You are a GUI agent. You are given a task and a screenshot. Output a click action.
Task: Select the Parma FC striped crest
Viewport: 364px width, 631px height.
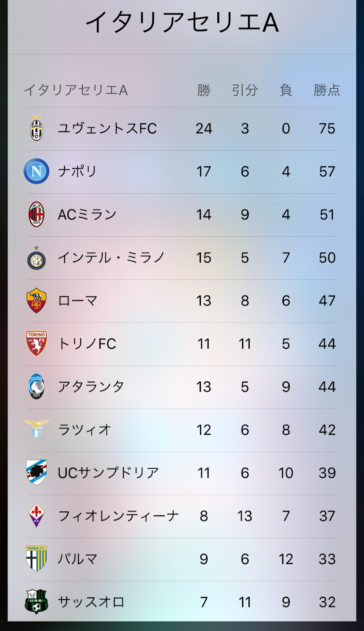36,558
